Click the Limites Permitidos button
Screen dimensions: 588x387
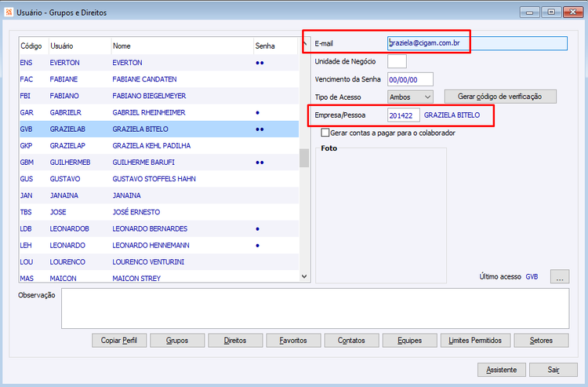(475, 341)
